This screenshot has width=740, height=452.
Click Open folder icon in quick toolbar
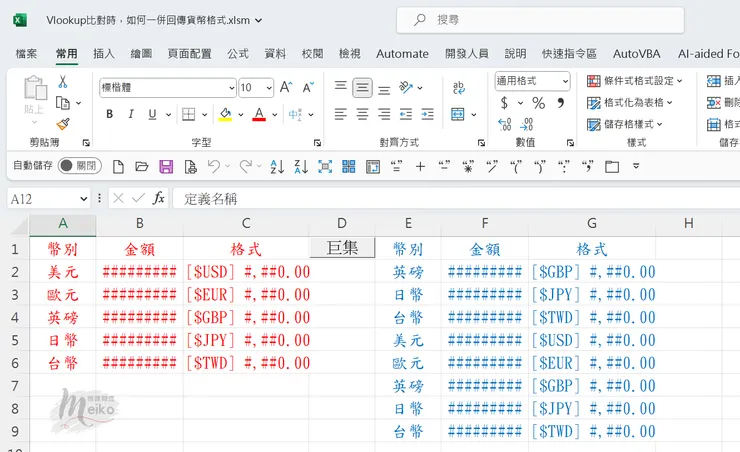142,167
